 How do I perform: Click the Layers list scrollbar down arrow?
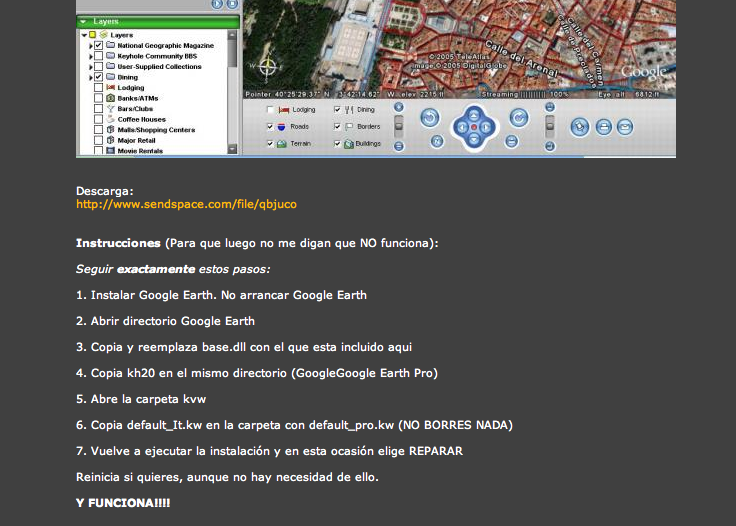[233, 150]
